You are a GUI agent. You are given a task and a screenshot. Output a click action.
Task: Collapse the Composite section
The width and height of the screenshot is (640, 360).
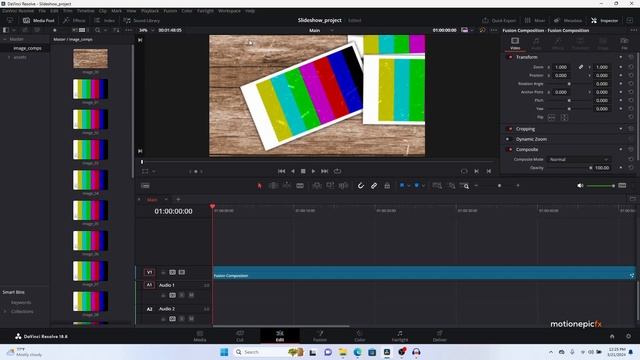[x=527, y=150]
